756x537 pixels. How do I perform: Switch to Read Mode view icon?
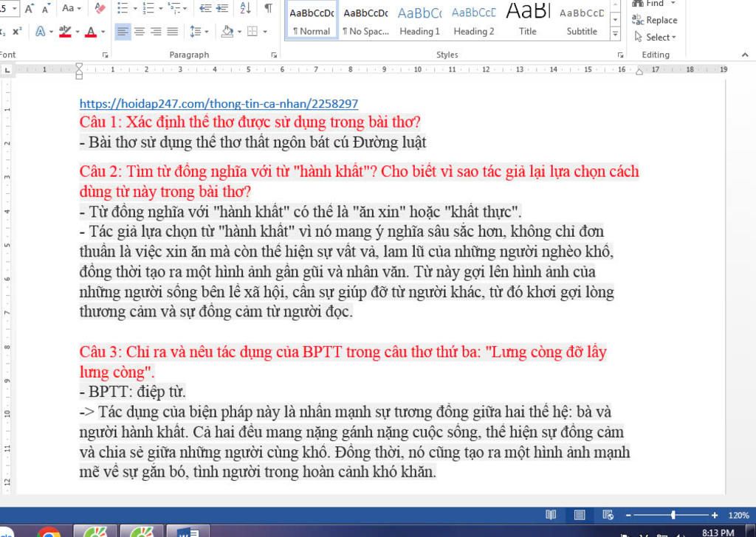pyautogui.click(x=551, y=515)
